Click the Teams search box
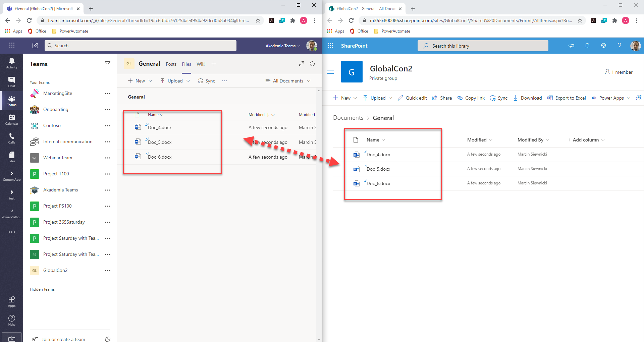Image resolution: width=644 pixels, height=342 pixels. coord(141,46)
